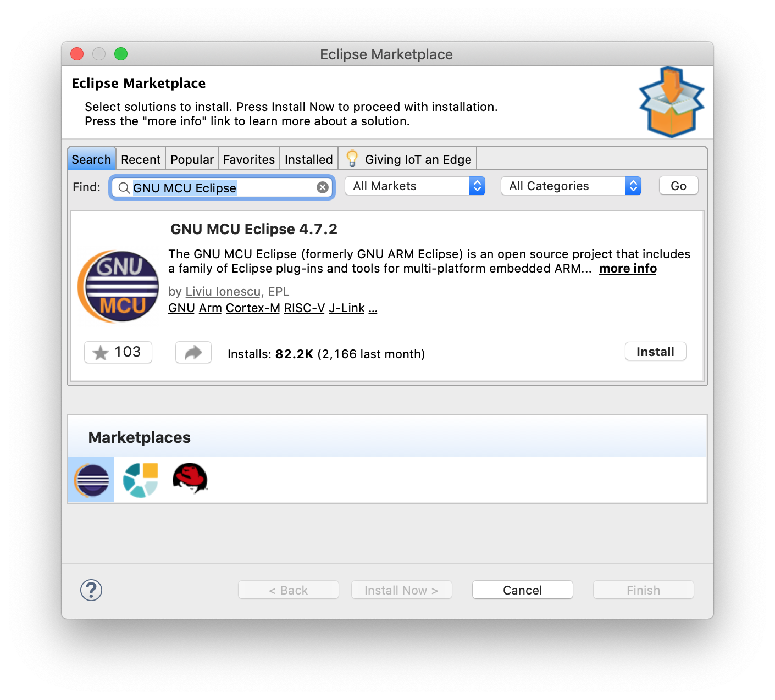
Task: Click the GNU MCU Eclipse logo
Action: (118, 286)
